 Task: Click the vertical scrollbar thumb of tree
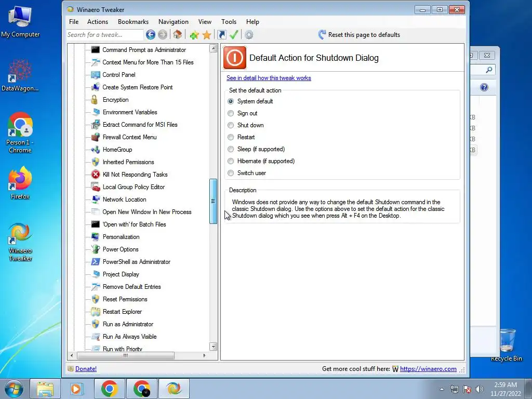click(214, 201)
